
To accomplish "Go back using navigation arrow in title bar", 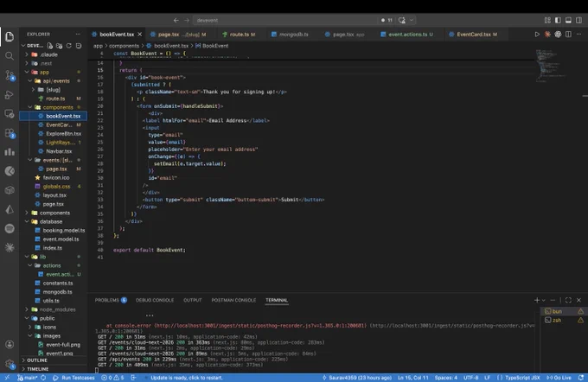I will (176, 20).
